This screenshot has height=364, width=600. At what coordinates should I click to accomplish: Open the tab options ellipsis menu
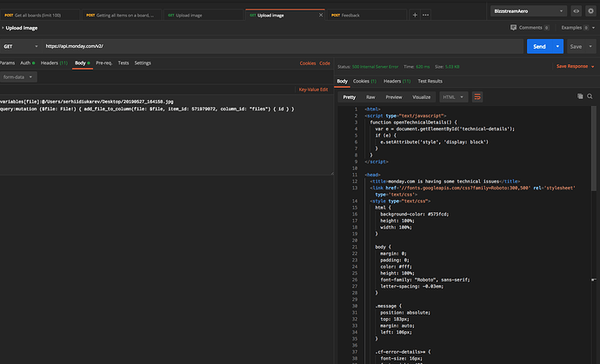point(426,15)
